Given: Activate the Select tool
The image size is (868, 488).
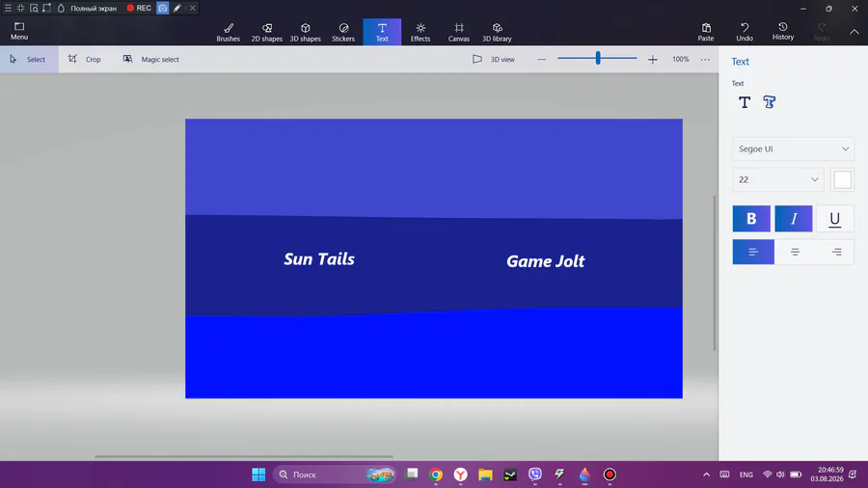Looking at the screenshot, I should [x=28, y=59].
